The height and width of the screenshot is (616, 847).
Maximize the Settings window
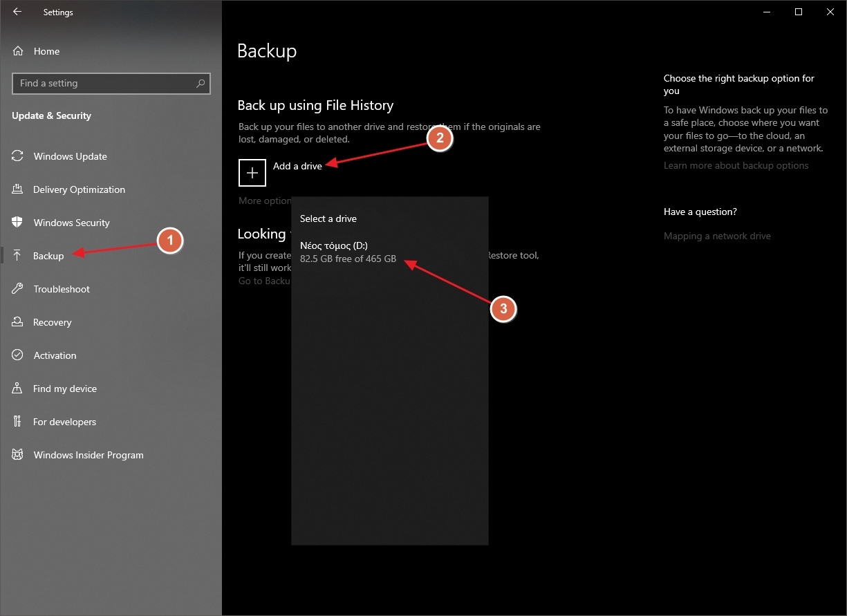coord(799,12)
